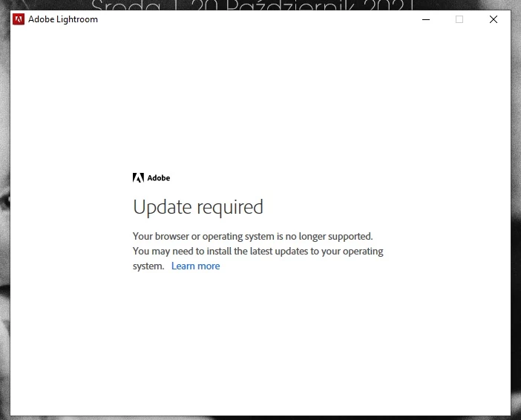Click the 'Your browser or operating system' sentence
521x420 pixels.
253,236
